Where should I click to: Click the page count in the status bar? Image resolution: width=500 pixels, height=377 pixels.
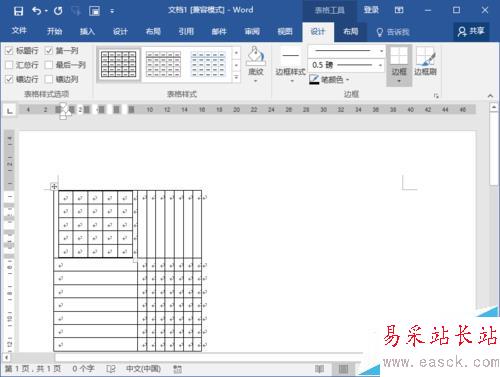(33, 369)
